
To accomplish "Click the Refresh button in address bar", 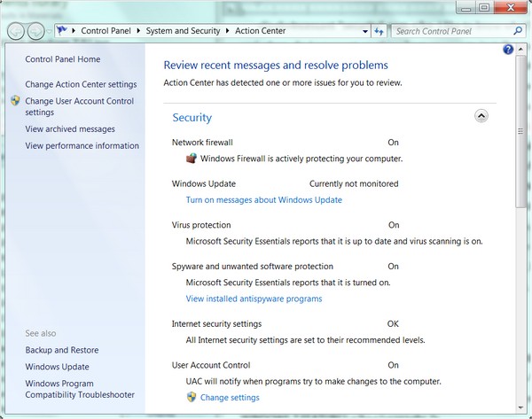I will click(x=379, y=31).
